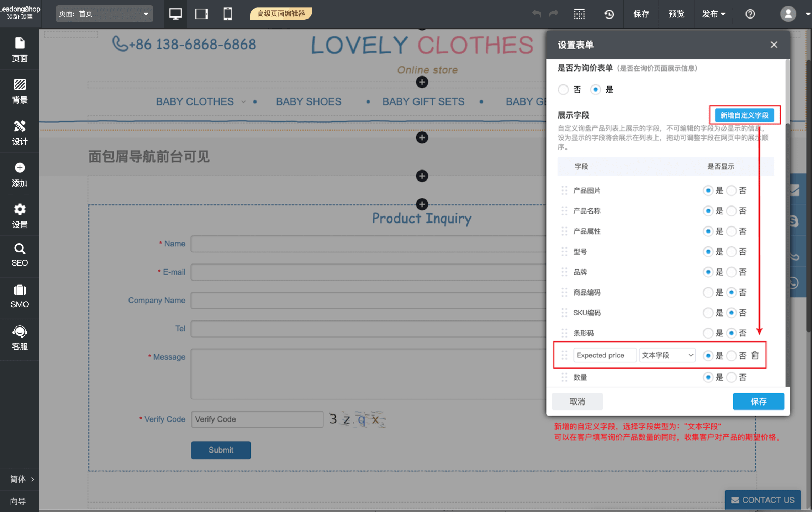Delete the Expected price custom field
The image size is (812, 512).
point(755,355)
